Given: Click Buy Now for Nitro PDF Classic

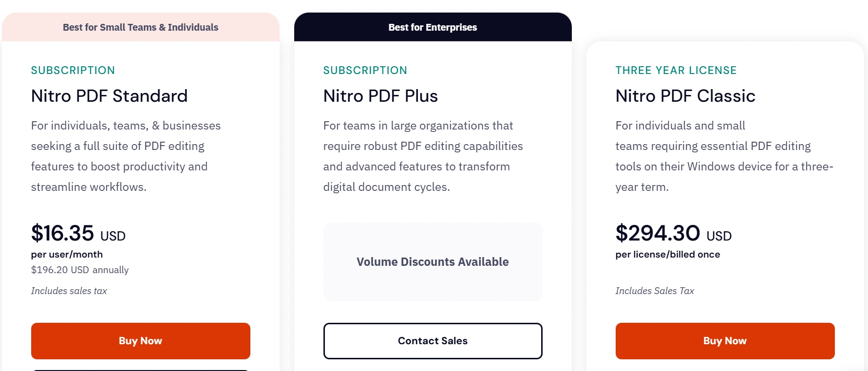Looking at the screenshot, I should [725, 341].
